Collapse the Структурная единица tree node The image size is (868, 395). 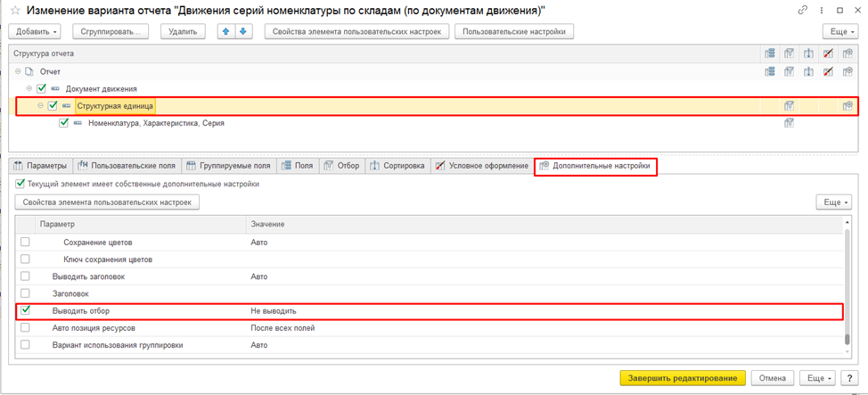40,106
